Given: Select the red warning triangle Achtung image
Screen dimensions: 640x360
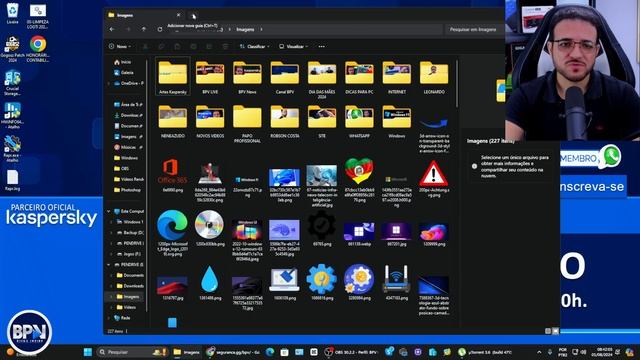Looking at the screenshot, I should 434,177.
